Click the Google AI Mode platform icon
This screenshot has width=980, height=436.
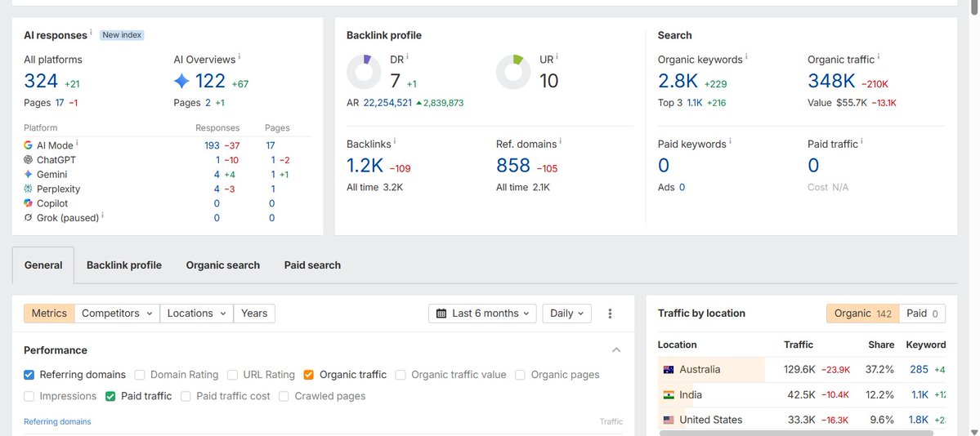28,145
